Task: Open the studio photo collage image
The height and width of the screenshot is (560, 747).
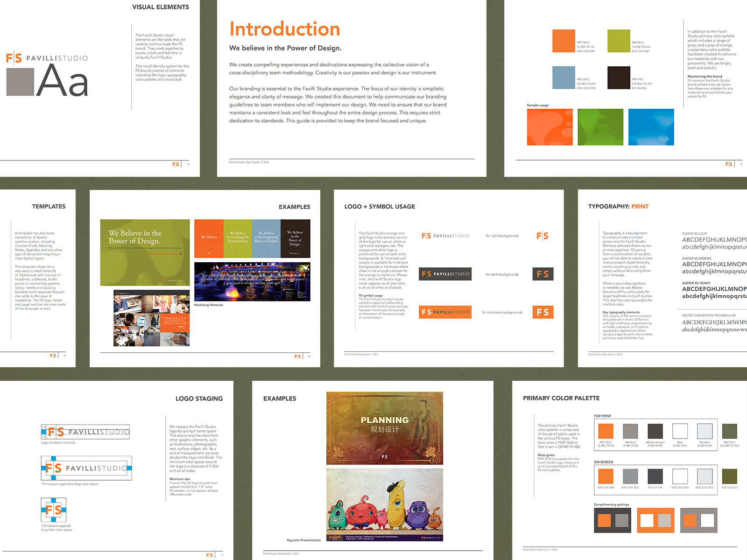Action: point(152,318)
